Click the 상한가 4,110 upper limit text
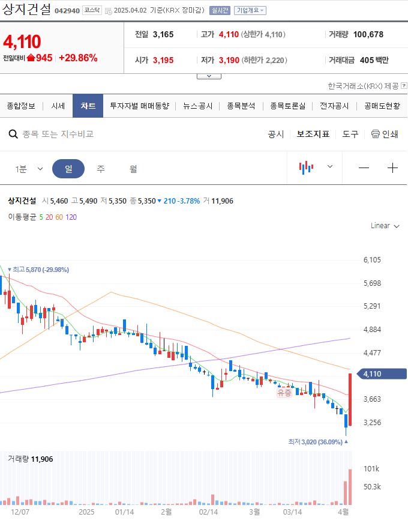The height and width of the screenshot is (532, 408). coord(263,34)
